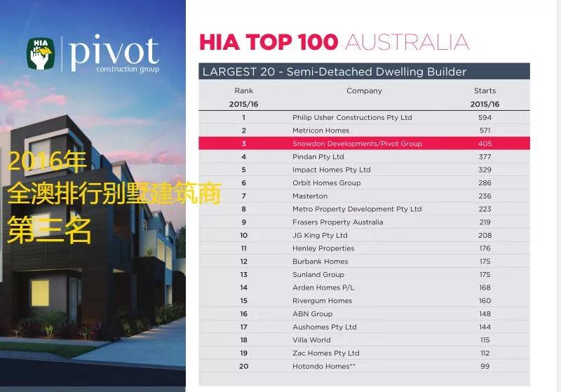Screen dimensions: 561x392
Task: Select ABN Group entry
Action: 312,313
